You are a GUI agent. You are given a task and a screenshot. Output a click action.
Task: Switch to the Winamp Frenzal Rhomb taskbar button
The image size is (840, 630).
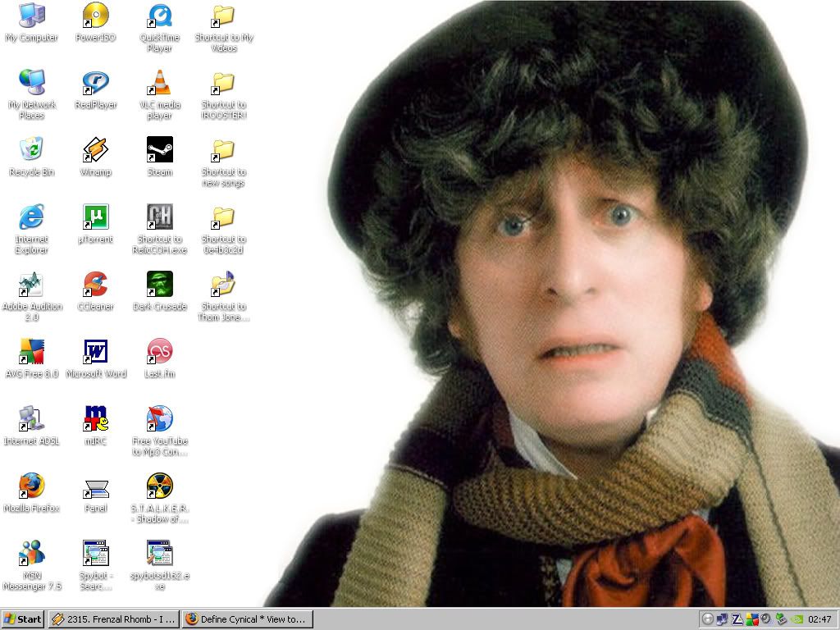113,619
